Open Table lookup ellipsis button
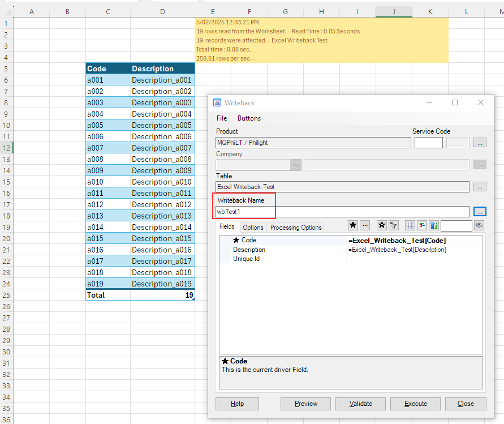 [x=480, y=187]
